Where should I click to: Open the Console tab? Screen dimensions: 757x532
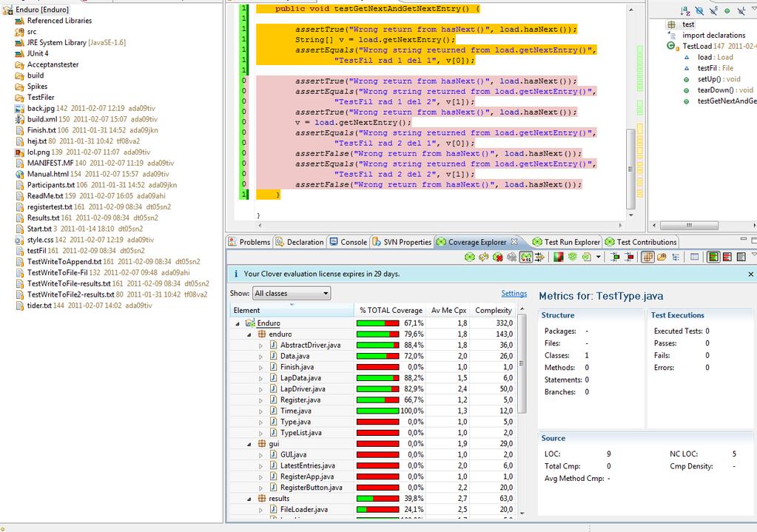click(348, 242)
